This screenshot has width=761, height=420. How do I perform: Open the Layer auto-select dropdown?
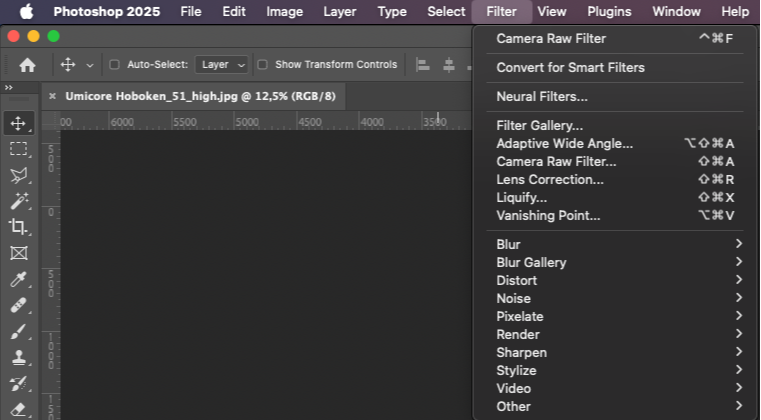tap(222, 65)
